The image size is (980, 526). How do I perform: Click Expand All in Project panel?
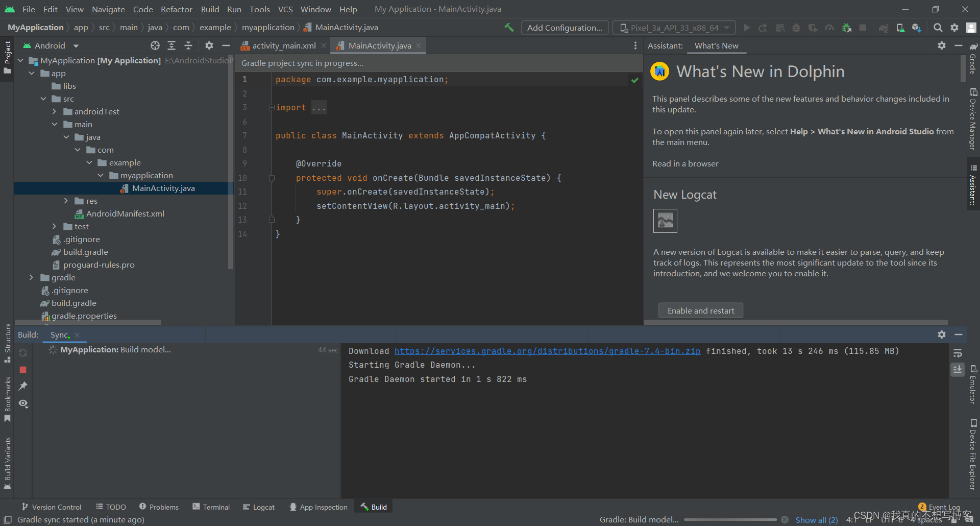tap(171, 45)
